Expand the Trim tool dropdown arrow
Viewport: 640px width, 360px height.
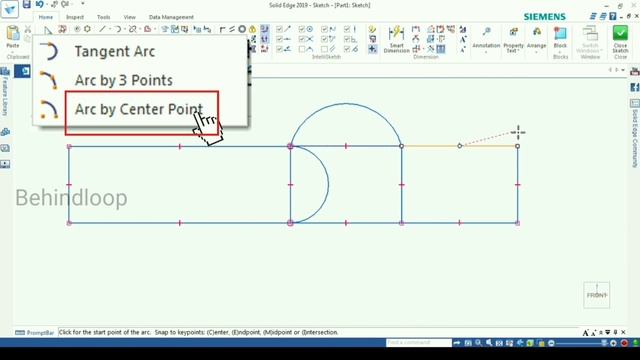point(139,29)
